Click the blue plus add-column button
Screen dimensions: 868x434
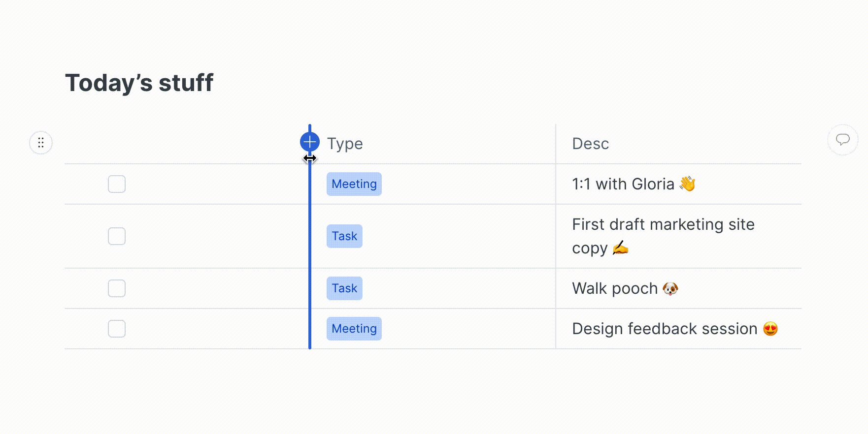[310, 142]
